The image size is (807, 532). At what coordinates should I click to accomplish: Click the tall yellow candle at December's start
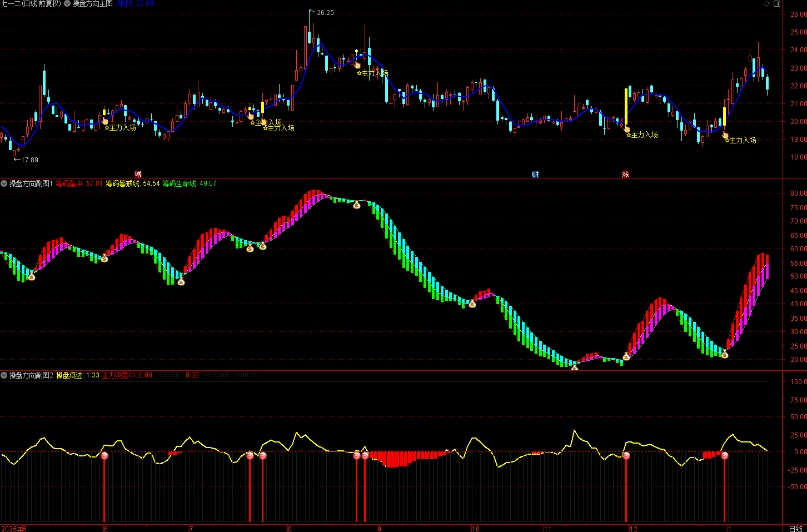[x=626, y=107]
